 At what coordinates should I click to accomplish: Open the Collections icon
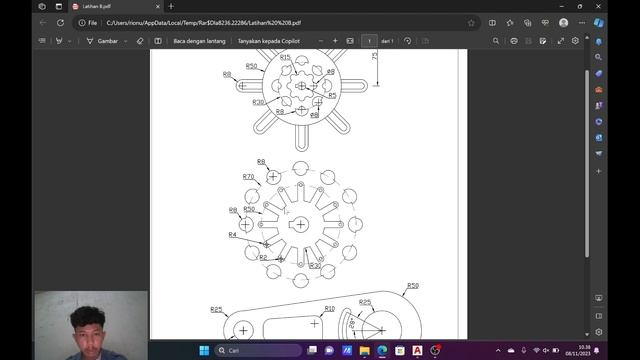pyautogui.click(x=528, y=23)
